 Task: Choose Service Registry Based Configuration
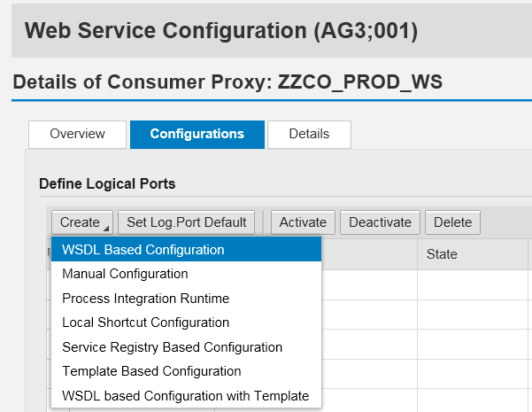click(x=186, y=347)
